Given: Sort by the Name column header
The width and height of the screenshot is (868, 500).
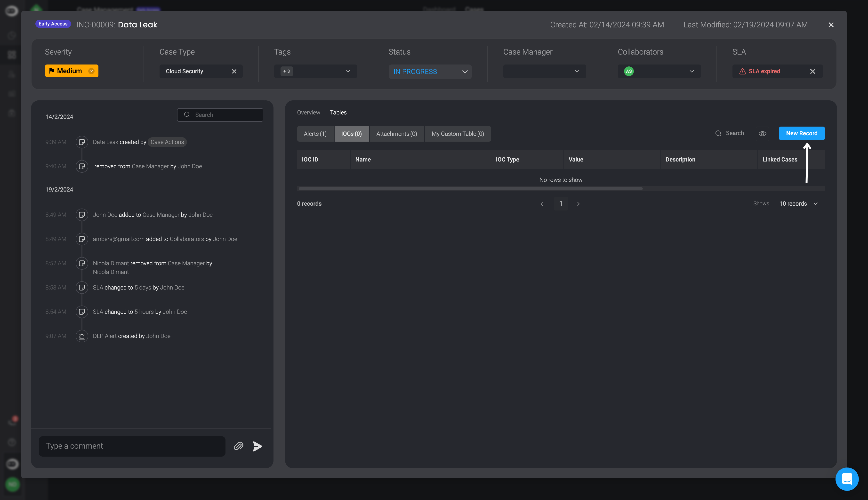Looking at the screenshot, I should pos(421,159).
